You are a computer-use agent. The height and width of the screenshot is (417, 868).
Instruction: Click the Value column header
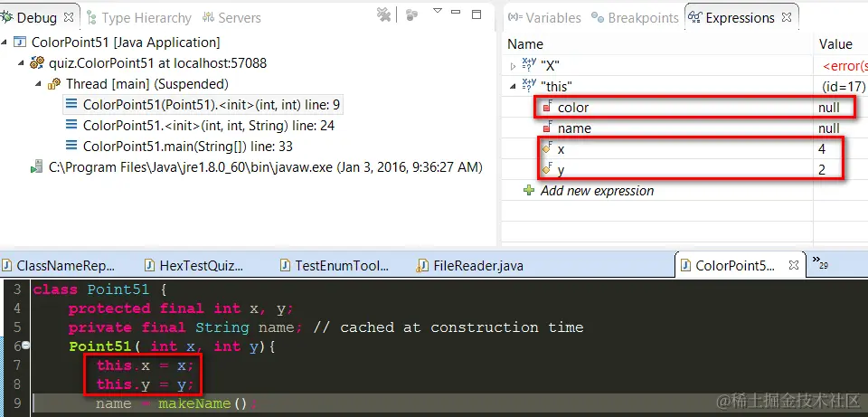[835, 44]
